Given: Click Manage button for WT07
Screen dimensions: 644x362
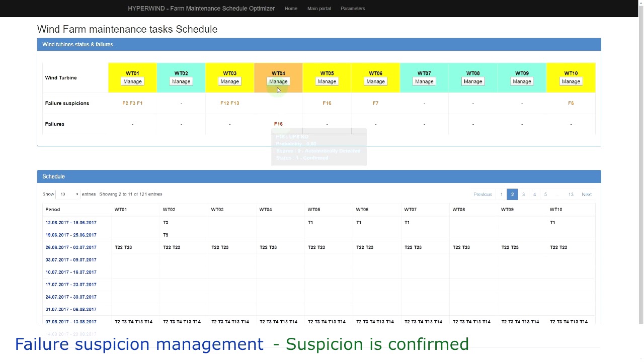Looking at the screenshot, I should (x=424, y=81).
